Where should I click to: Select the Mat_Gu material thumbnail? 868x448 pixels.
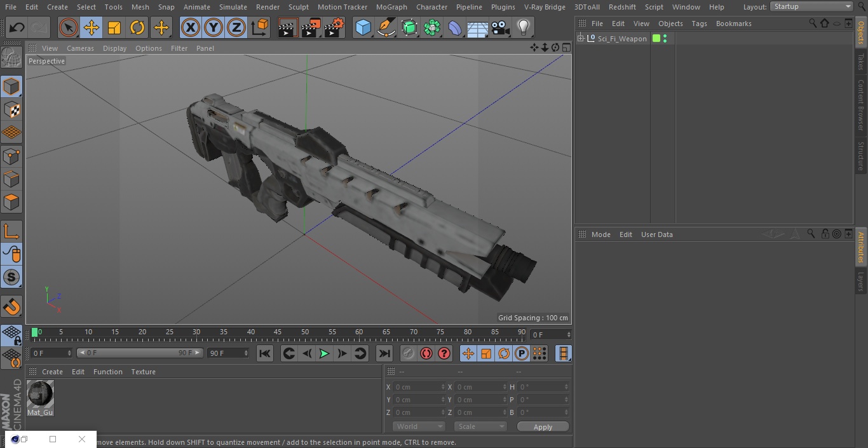tap(40, 394)
